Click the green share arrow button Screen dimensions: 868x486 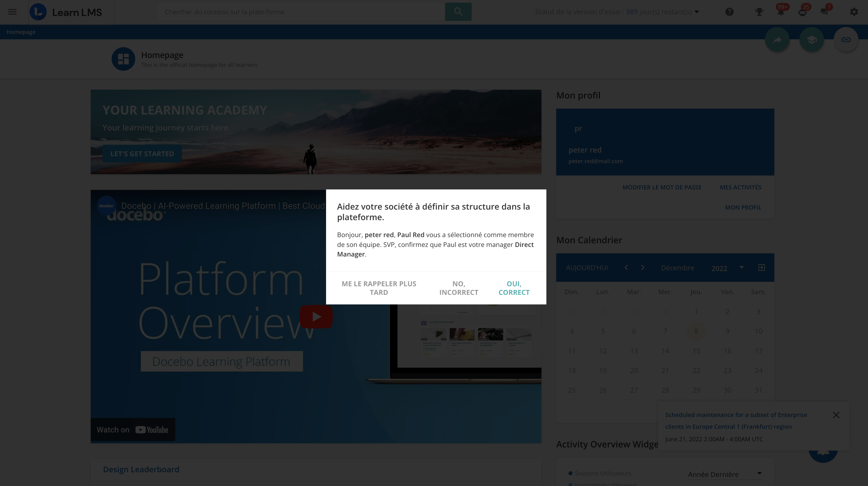coord(777,40)
